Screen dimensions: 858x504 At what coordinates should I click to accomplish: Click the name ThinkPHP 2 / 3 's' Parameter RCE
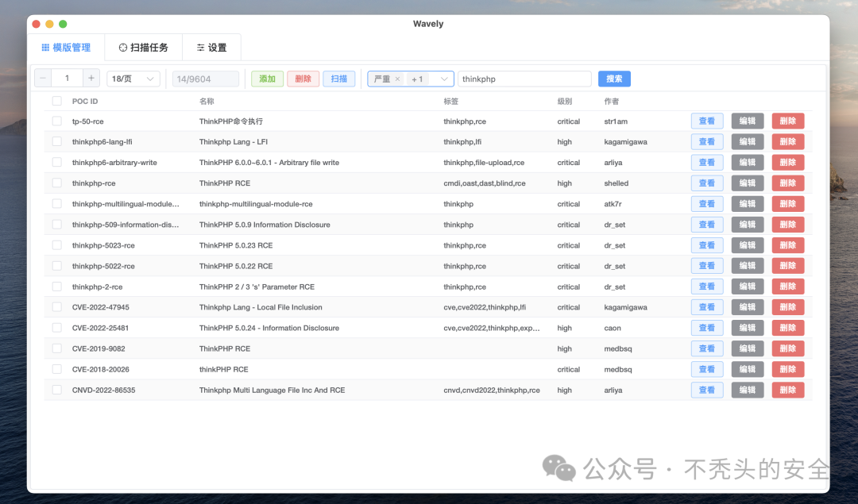coord(257,287)
